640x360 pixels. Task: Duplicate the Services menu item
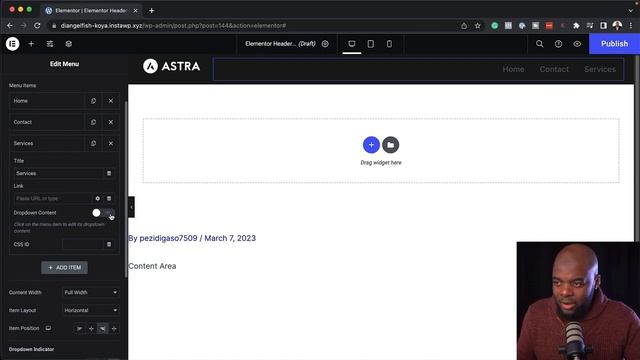pyautogui.click(x=93, y=143)
